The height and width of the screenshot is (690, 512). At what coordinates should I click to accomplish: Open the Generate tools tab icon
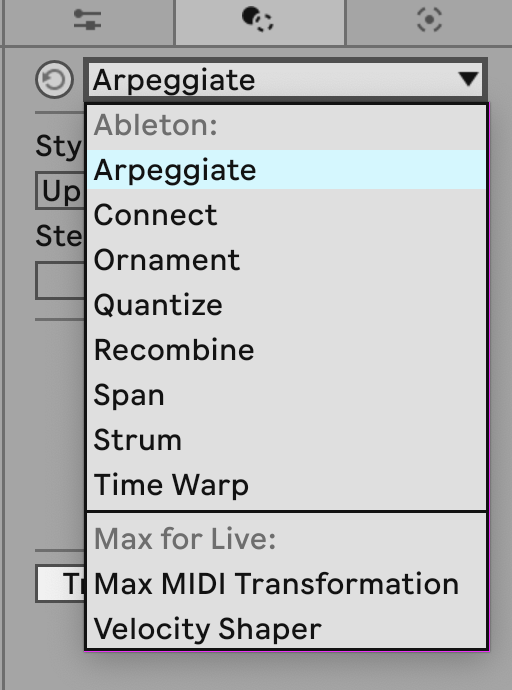(x=429, y=20)
